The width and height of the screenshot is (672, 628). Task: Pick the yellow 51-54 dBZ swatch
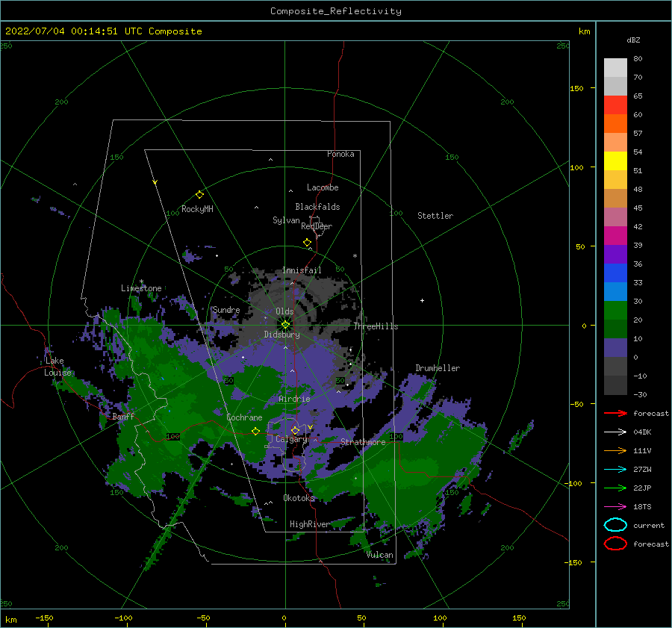pos(615,161)
